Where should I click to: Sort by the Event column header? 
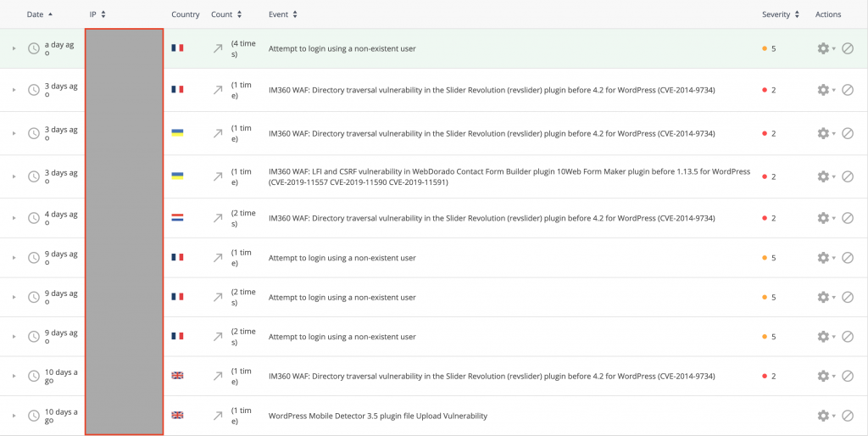click(283, 14)
